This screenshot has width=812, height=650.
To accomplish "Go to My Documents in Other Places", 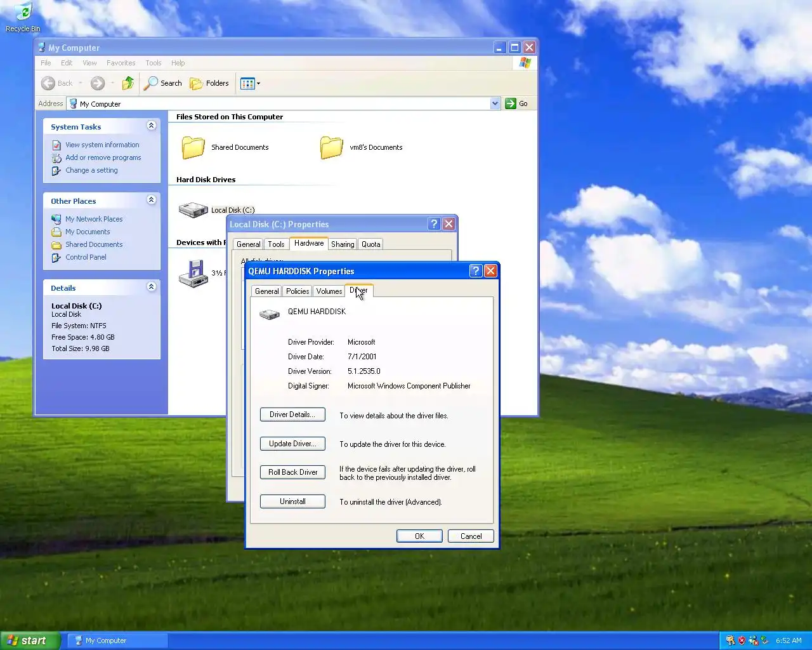I will pyautogui.click(x=88, y=232).
